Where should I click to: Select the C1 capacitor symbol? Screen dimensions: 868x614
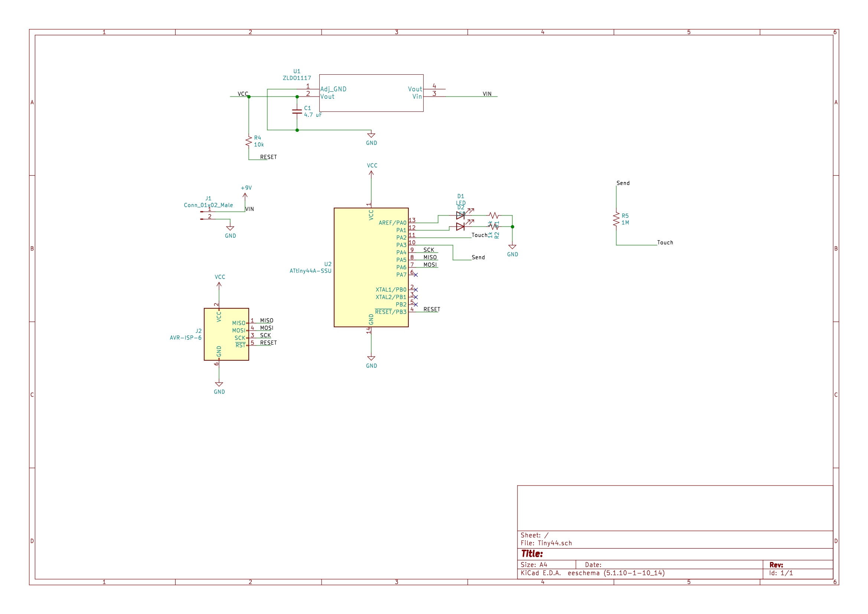click(x=297, y=111)
